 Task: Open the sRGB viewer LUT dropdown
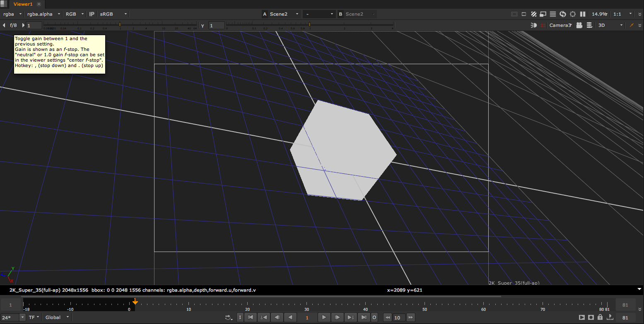pyautogui.click(x=113, y=14)
